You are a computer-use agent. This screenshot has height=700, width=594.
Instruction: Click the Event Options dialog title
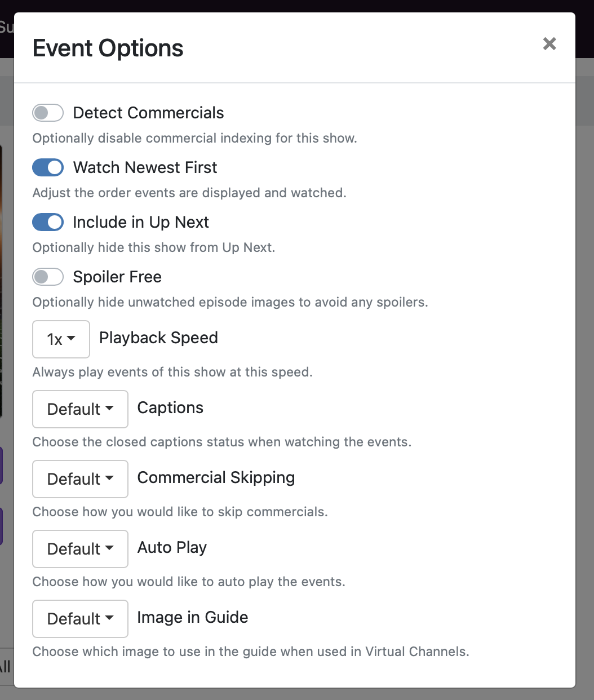(x=108, y=48)
